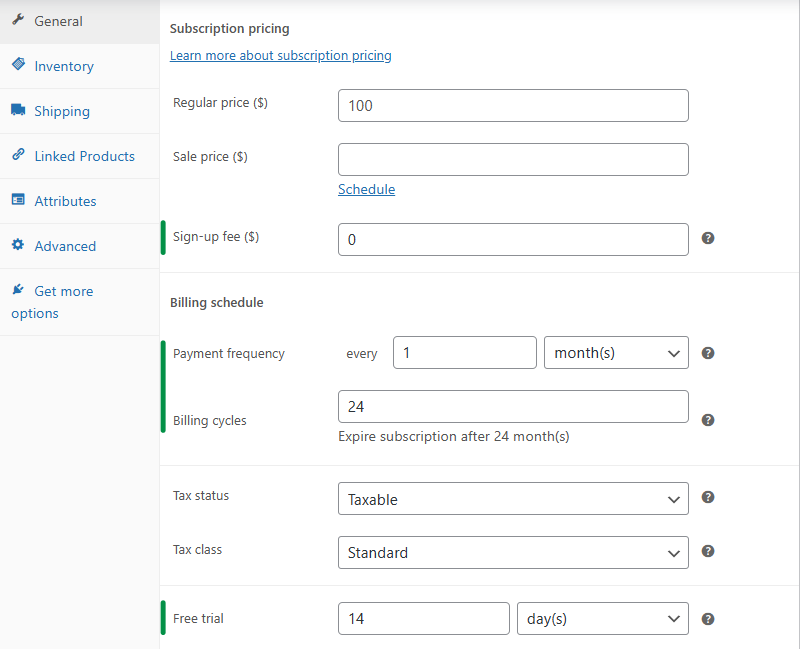Click into the Billing cycles field
800x649 pixels.
click(513, 406)
